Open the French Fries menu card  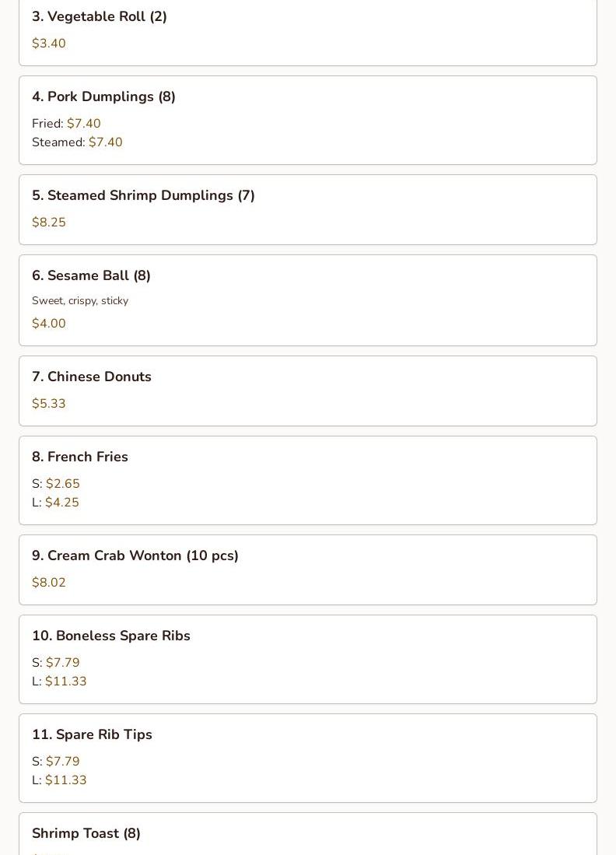pos(307,480)
